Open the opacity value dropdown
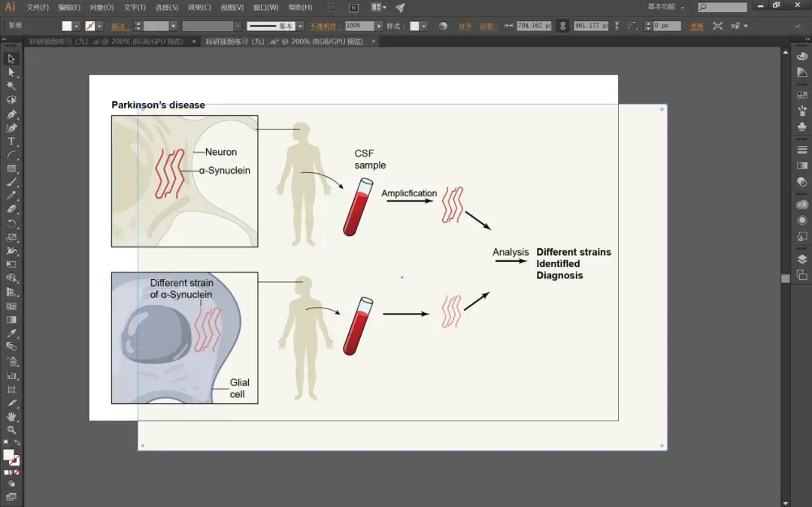Image resolution: width=812 pixels, height=507 pixels. point(379,24)
